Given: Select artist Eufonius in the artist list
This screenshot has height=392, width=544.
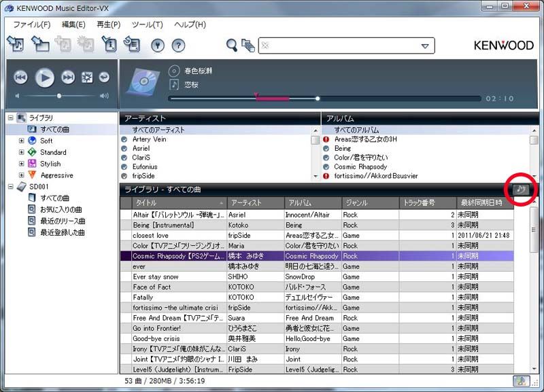Looking at the screenshot, I should [x=145, y=166].
